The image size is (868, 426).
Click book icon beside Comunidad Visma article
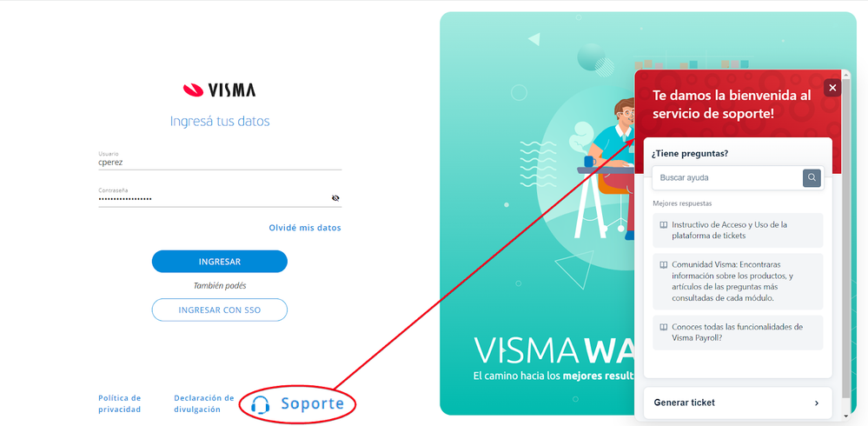click(x=663, y=265)
